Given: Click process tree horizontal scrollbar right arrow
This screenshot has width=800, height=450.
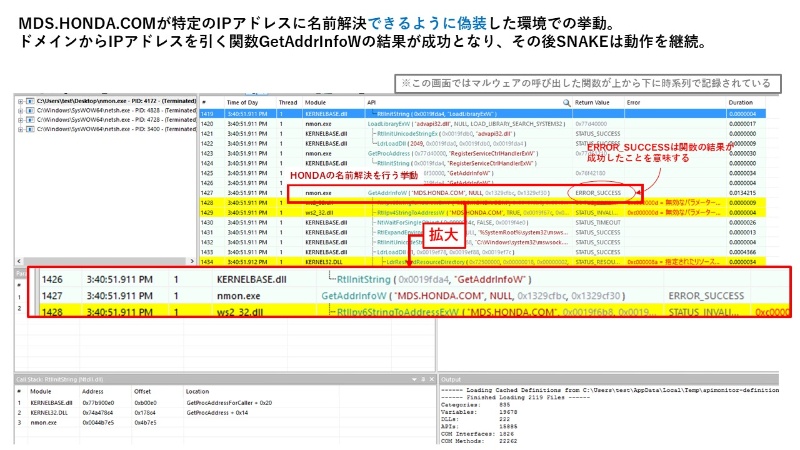Looking at the screenshot, I should (x=190, y=262).
